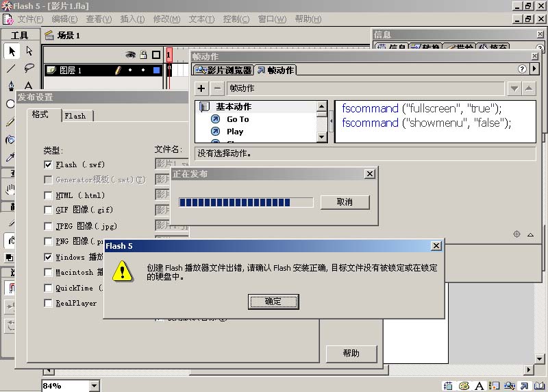548x392 pixels.
Task: Open the Mixer palette launcher icon
Action: coord(464,386)
